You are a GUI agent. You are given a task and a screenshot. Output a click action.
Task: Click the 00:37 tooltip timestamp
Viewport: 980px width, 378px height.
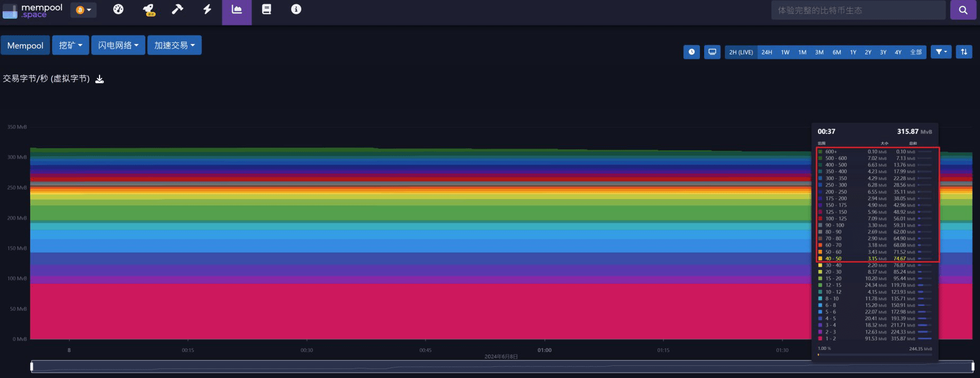tap(826, 131)
